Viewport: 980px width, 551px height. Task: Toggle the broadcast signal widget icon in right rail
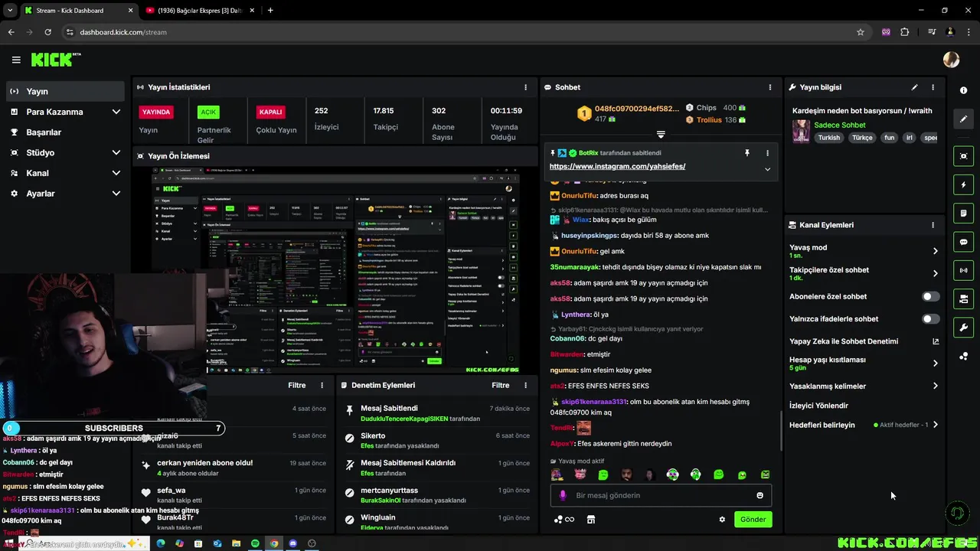coord(963,270)
